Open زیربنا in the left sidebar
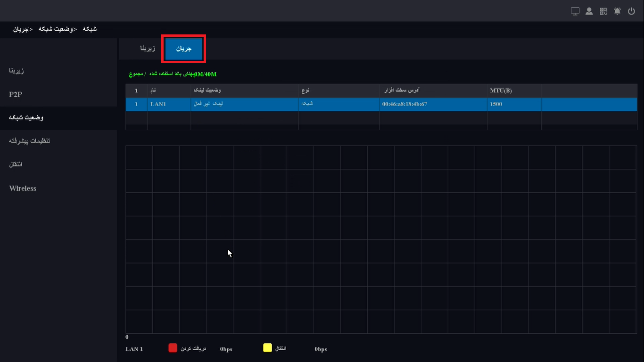The image size is (644, 362). click(17, 71)
